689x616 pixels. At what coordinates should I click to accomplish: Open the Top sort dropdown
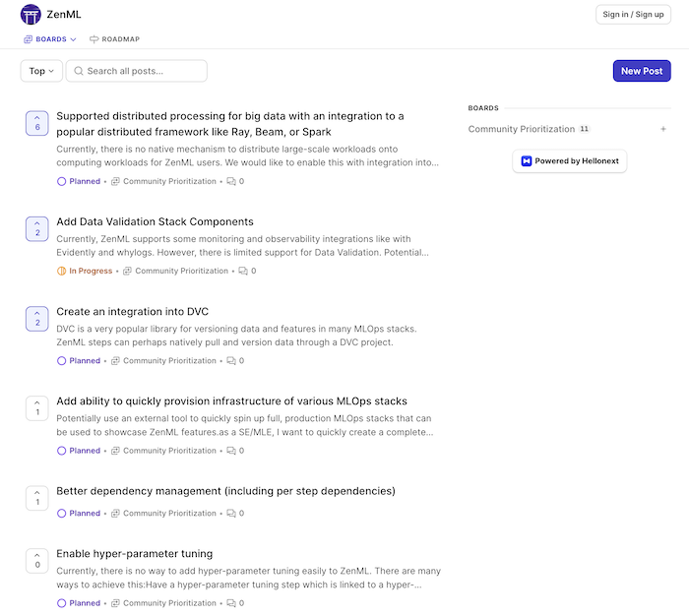(x=41, y=71)
